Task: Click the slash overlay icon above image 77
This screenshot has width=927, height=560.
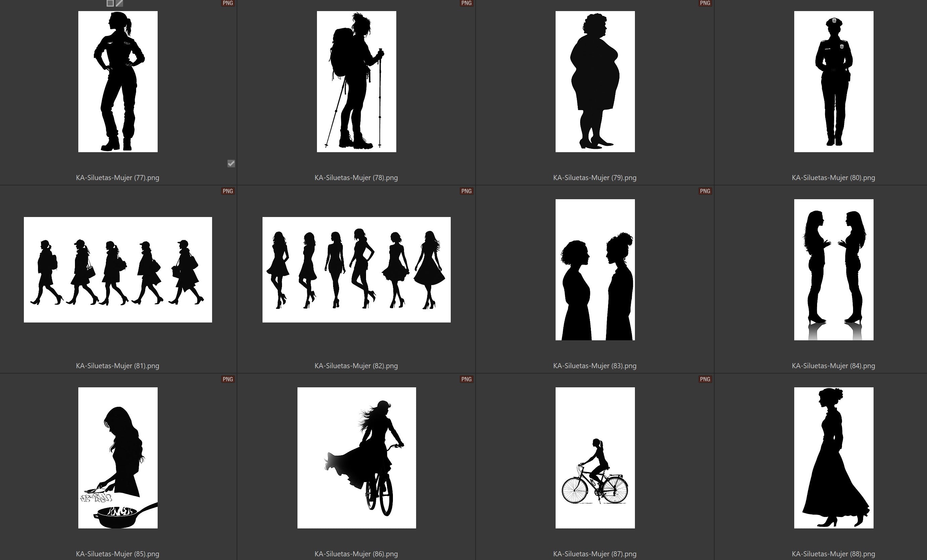Action: (119, 3)
